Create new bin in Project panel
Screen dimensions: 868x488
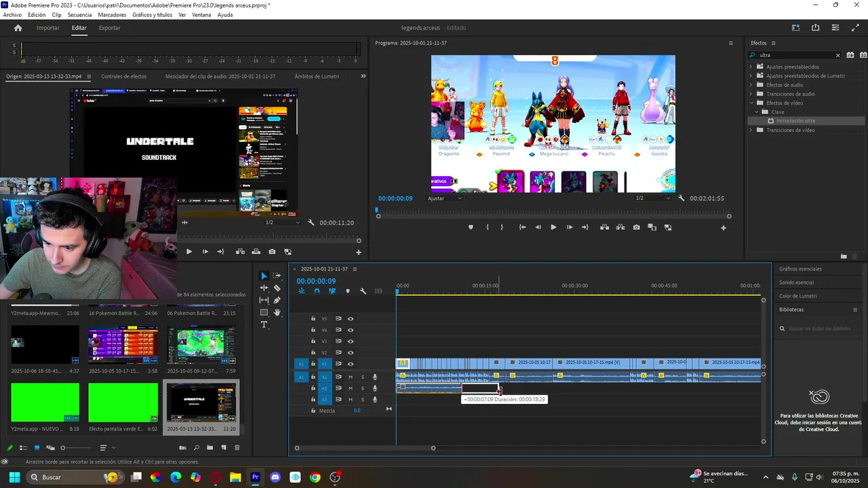tap(210, 447)
